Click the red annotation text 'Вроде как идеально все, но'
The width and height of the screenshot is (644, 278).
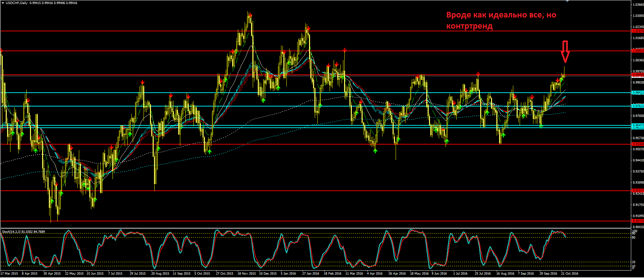click(501, 15)
